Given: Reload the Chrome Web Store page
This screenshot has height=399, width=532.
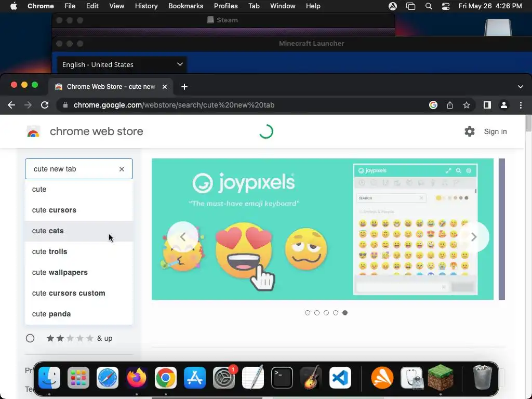Looking at the screenshot, I should point(45,105).
